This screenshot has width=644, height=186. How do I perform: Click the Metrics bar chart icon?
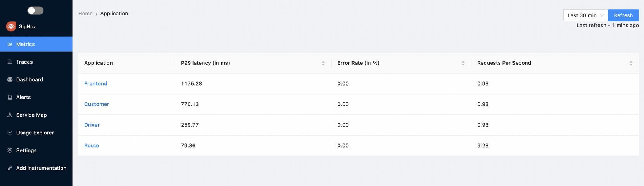click(10, 44)
